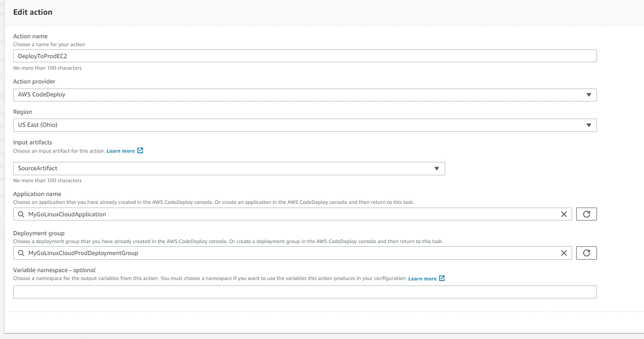644x339 pixels.
Task: Clear the Deployment group field with X
Action: click(x=564, y=253)
